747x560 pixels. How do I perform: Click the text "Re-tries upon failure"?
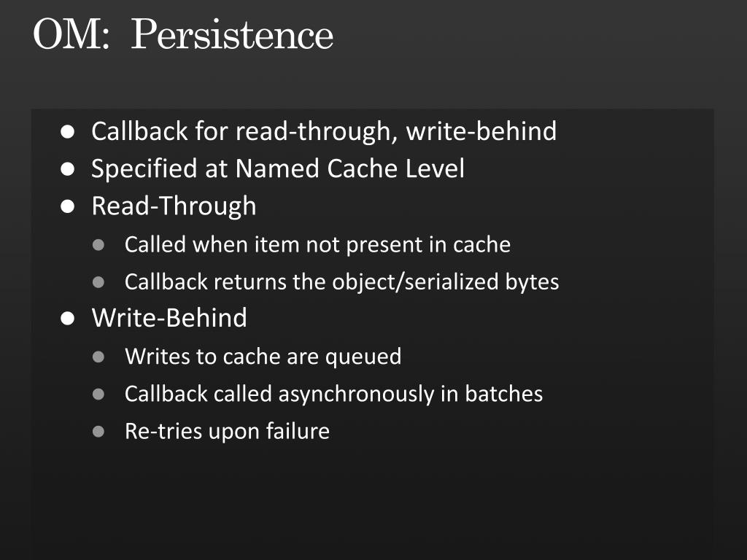pyautogui.click(x=228, y=432)
